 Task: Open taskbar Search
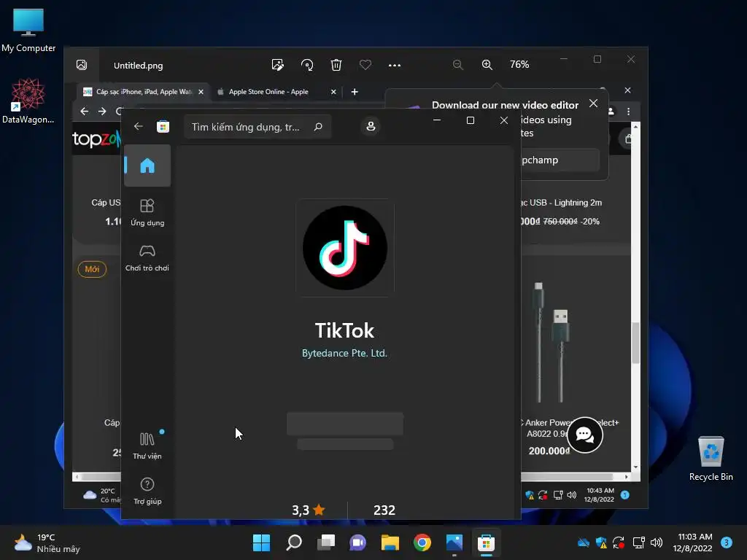click(294, 542)
